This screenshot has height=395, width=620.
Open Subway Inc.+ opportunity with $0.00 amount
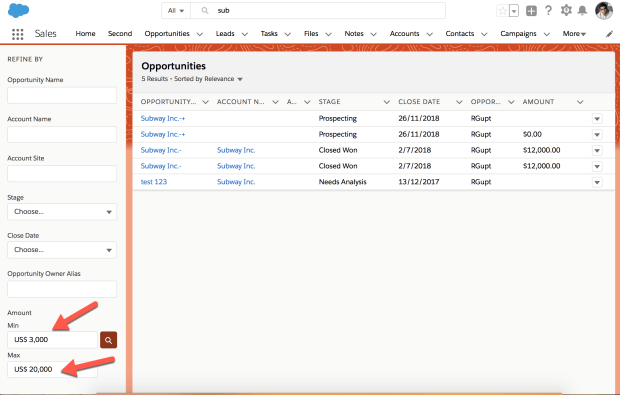[163, 134]
